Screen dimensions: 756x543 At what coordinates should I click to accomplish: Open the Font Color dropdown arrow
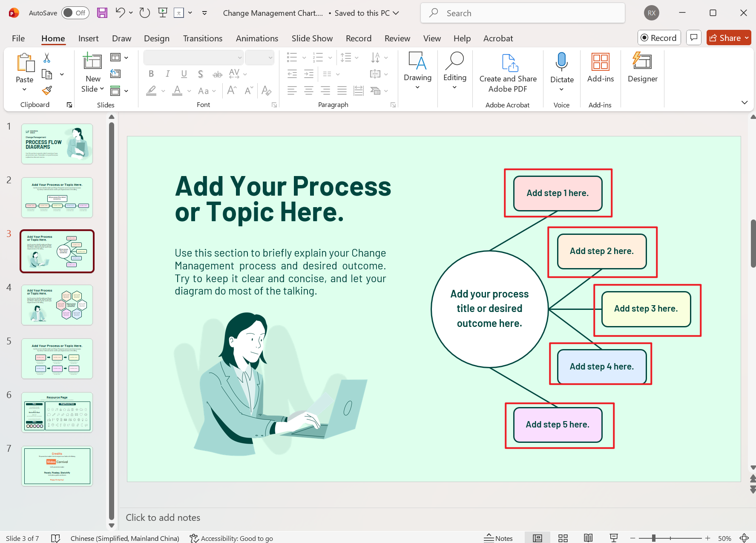point(189,91)
